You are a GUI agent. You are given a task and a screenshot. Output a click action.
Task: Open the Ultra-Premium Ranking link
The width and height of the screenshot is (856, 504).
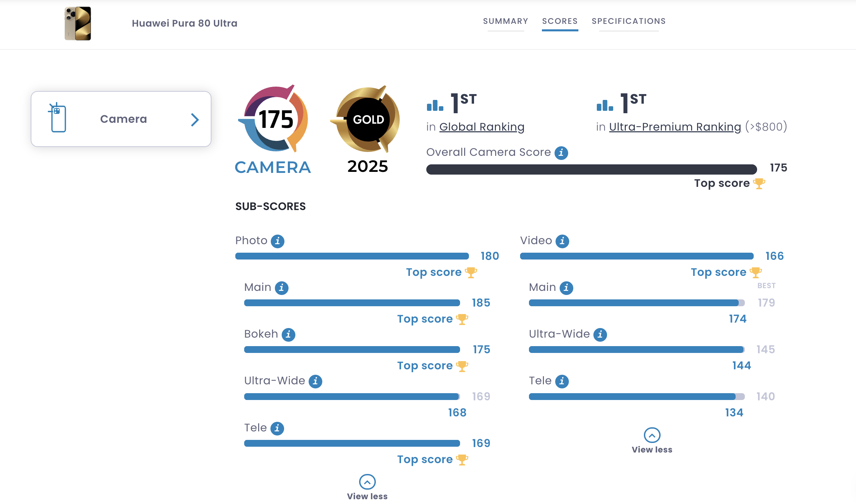[675, 127]
